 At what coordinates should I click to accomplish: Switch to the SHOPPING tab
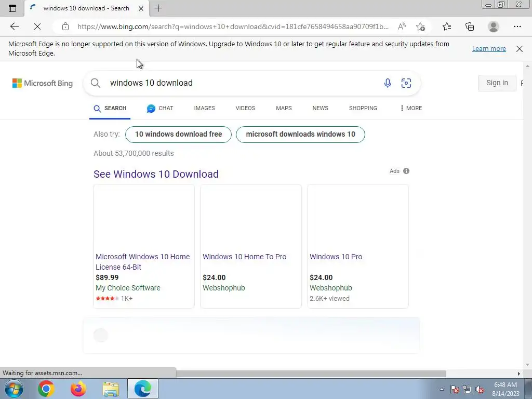(363, 108)
